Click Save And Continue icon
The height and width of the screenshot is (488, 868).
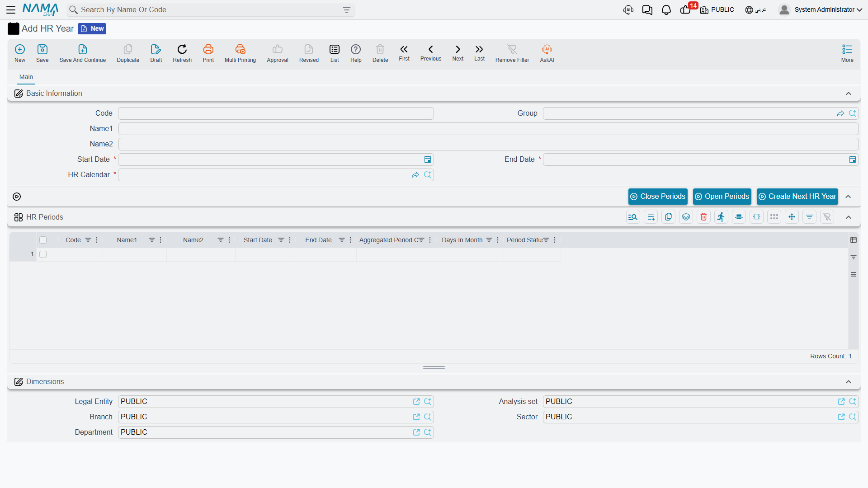83,53
